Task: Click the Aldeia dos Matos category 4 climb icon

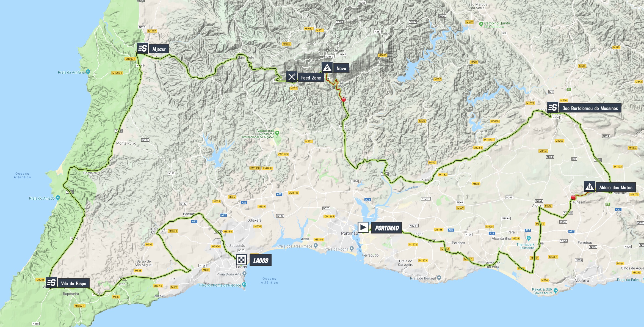Action: point(590,187)
